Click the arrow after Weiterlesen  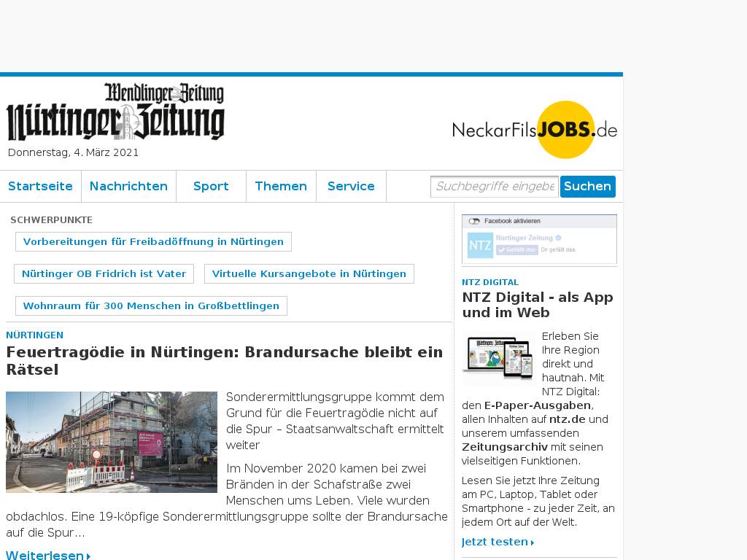(x=89, y=556)
